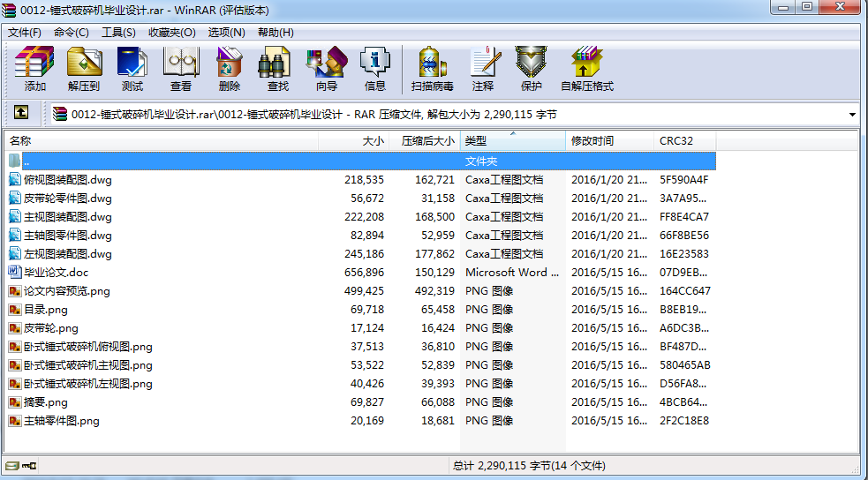Open the 工具(S) menu
This screenshot has height=480, width=868.
(118, 33)
